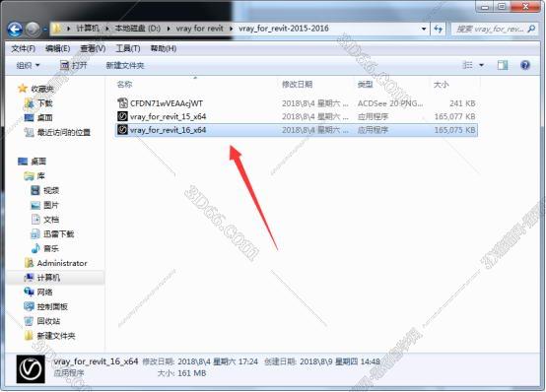The width and height of the screenshot is (546, 392).
Task: Sort by the 类型 column header
Action: click(366, 85)
